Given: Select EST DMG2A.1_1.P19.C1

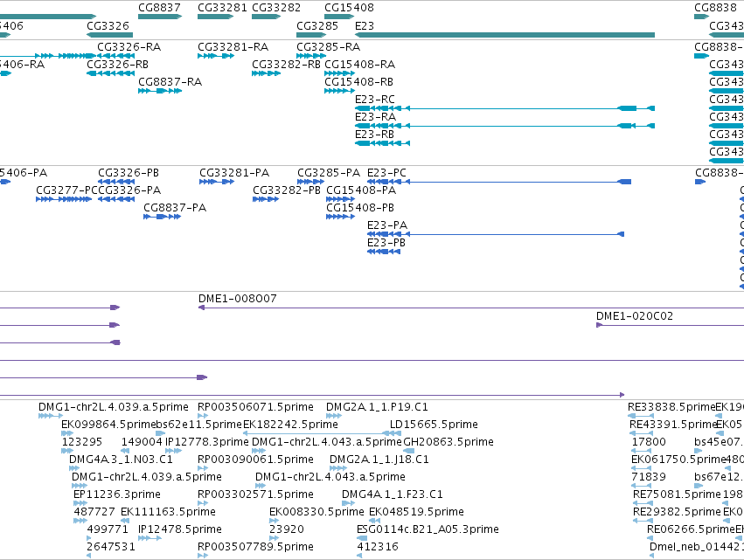Looking at the screenshot, I should 334,416.
